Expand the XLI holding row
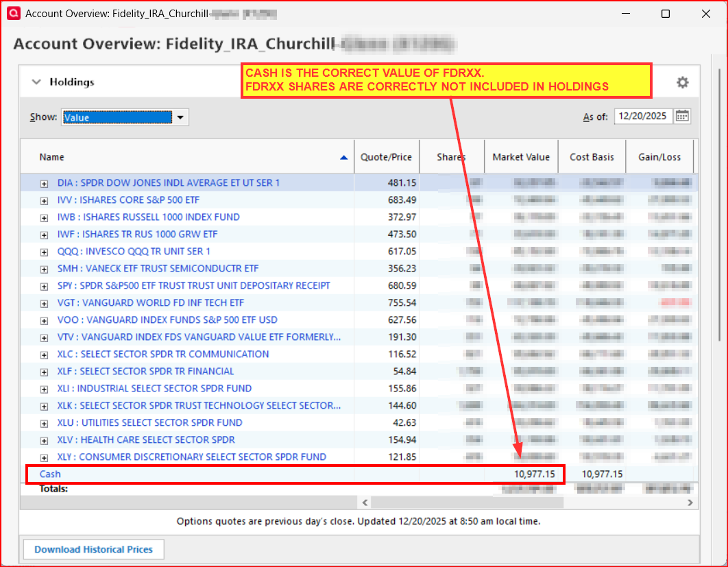728x567 pixels. 44,390
